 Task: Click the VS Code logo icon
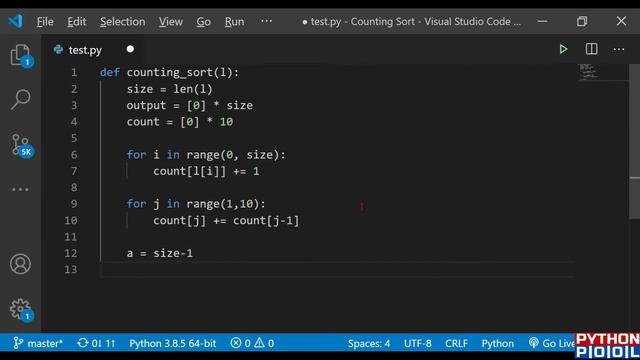(x=16, y=21)
